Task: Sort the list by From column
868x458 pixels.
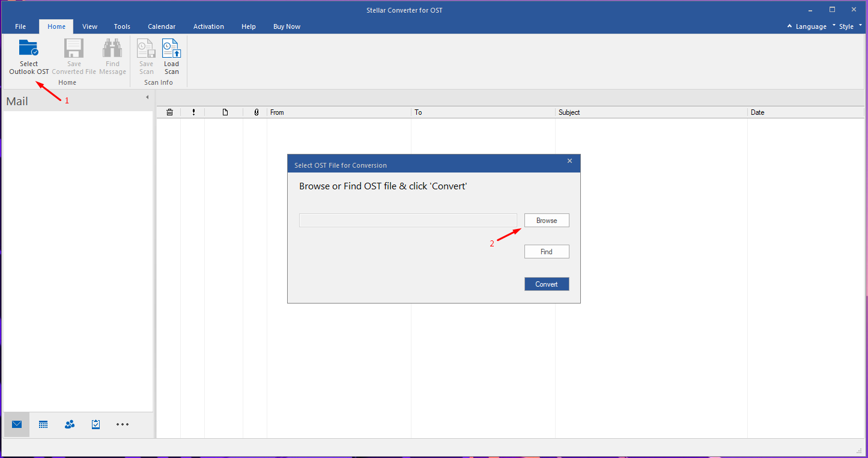Action: click(339, 112)
